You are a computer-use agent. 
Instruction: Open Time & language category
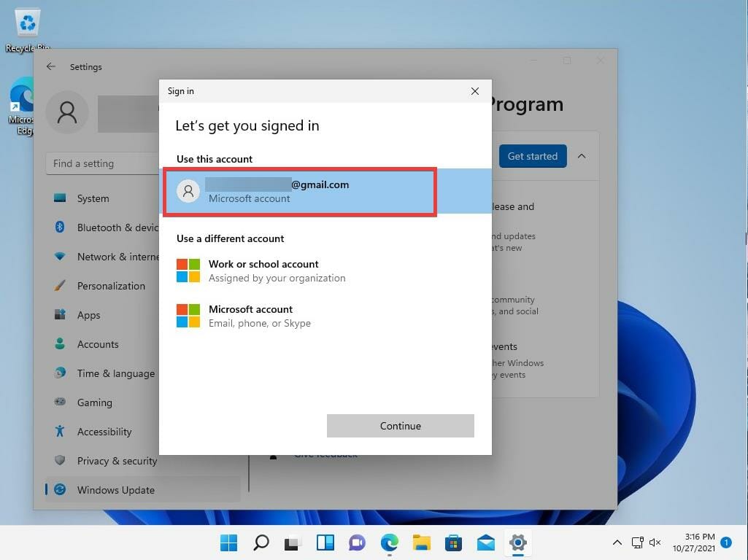coord(103,373)
